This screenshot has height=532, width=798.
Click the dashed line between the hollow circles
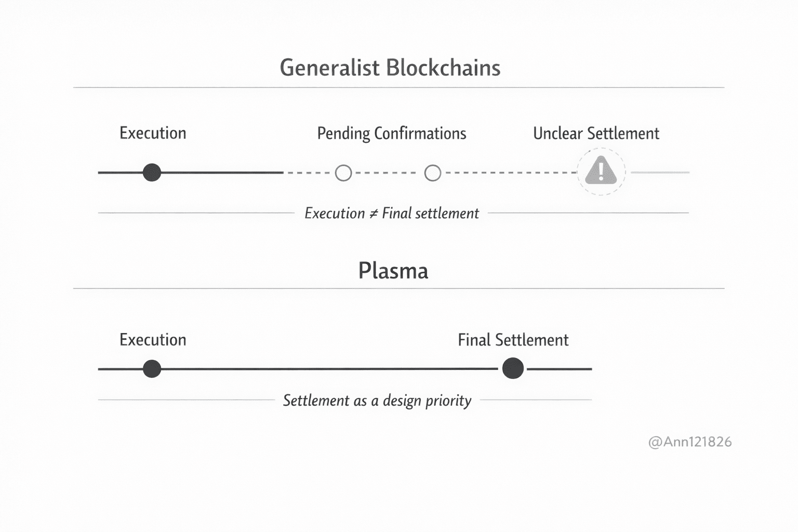[x=388, y=172]
